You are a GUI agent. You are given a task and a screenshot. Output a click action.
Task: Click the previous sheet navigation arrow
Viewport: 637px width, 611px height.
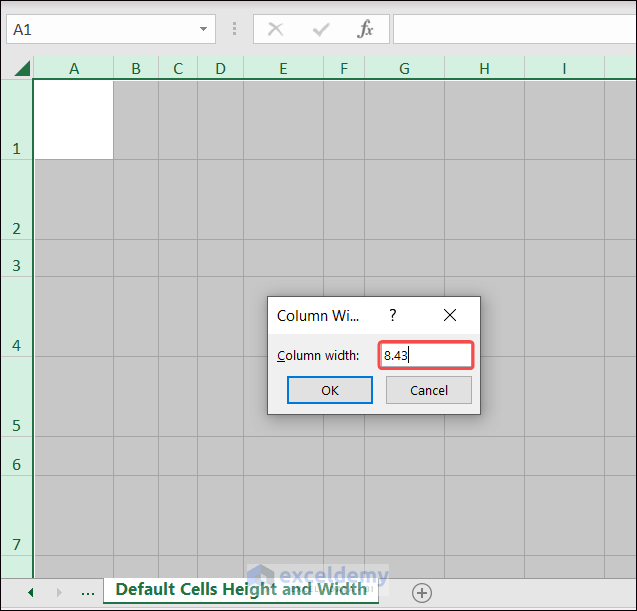(x=30, y=592)
